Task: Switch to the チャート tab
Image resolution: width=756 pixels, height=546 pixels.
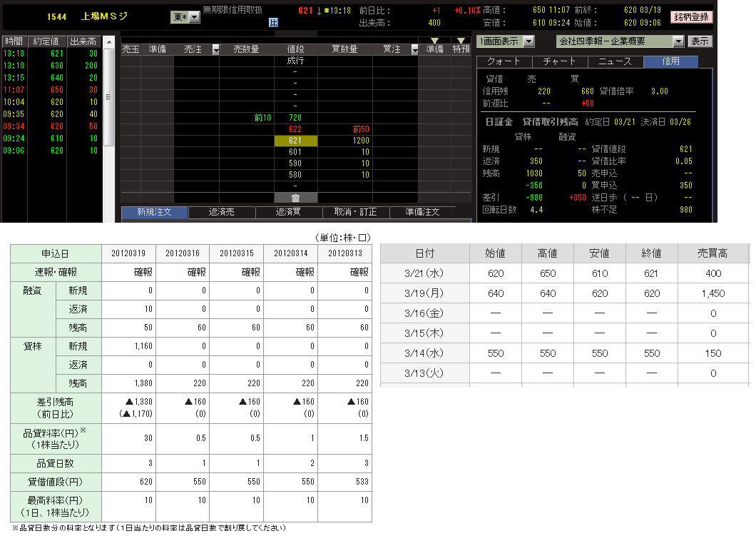Action: click(x=560, y=62)
